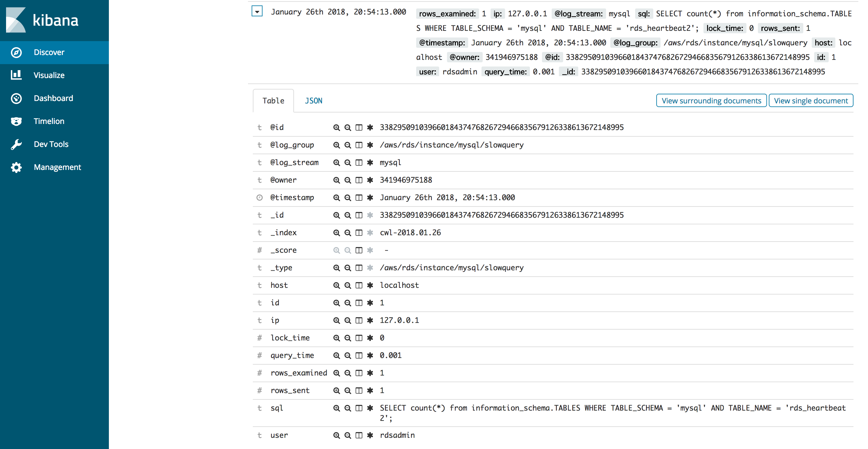
Task: Filter out value on user row
Action: point(348,435)
